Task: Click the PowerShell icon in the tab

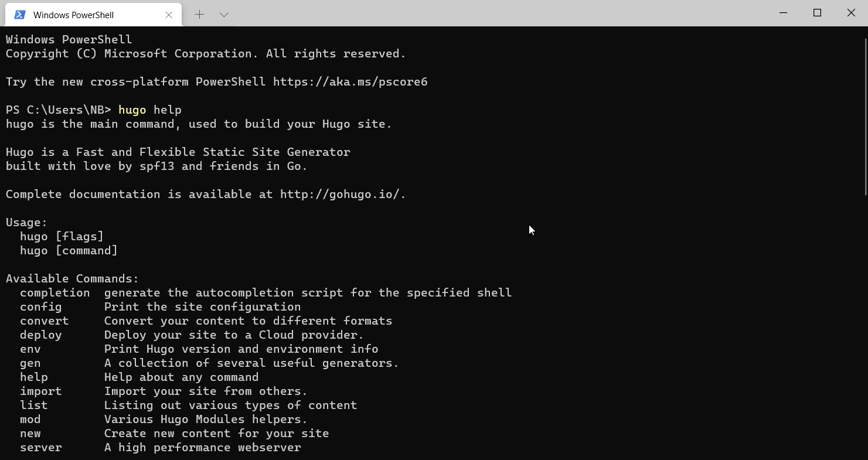Action: click(19, 15)
